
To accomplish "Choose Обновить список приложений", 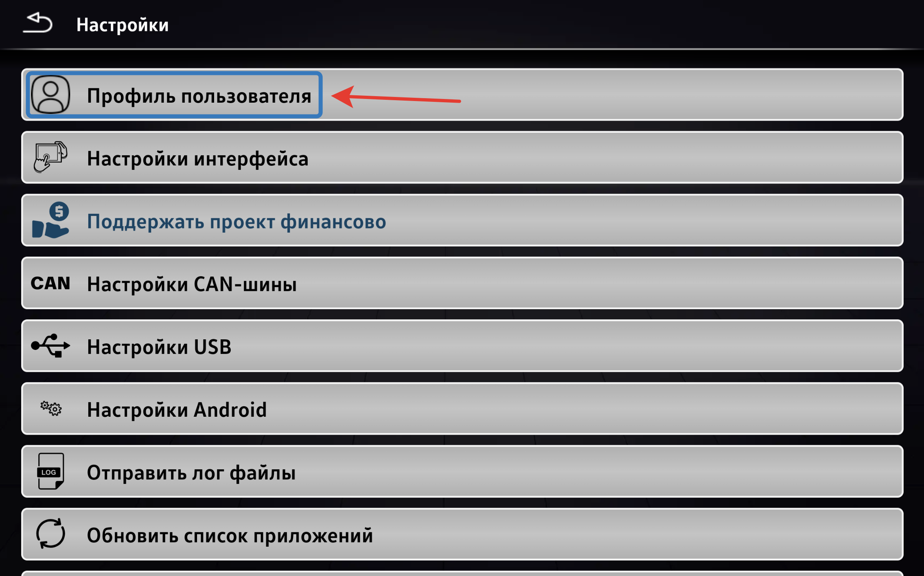I will [462, 534].
